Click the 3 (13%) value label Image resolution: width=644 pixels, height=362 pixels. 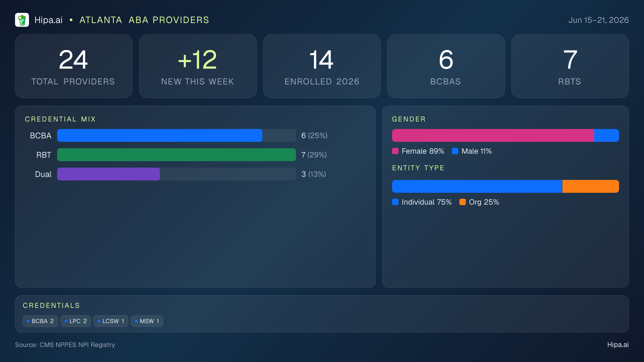click(x=314, y=174)
